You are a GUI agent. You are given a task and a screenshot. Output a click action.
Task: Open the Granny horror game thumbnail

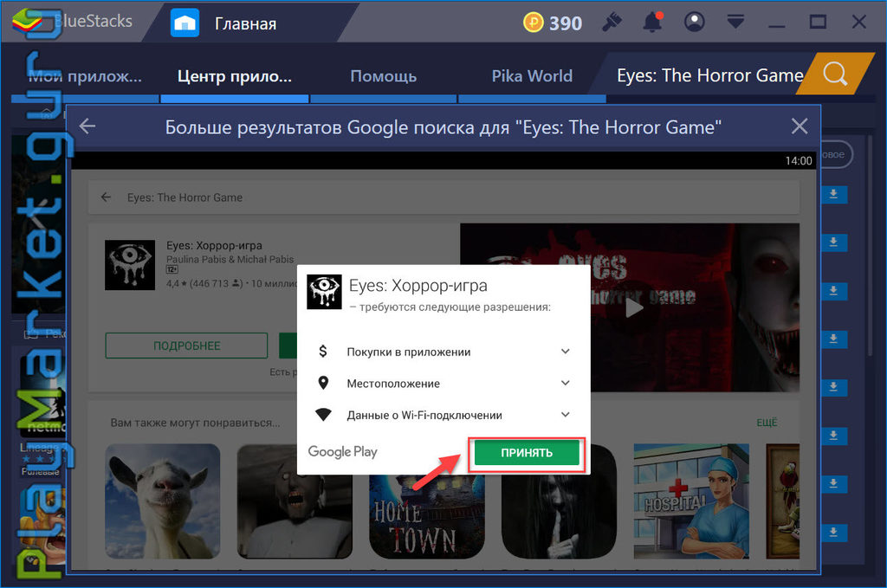click(x=295, y=501)
